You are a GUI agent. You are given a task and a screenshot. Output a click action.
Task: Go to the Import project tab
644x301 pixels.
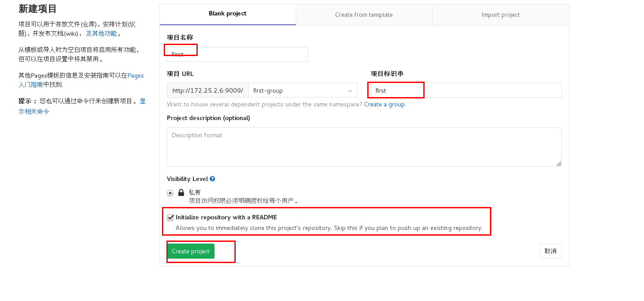coord(501,15)
